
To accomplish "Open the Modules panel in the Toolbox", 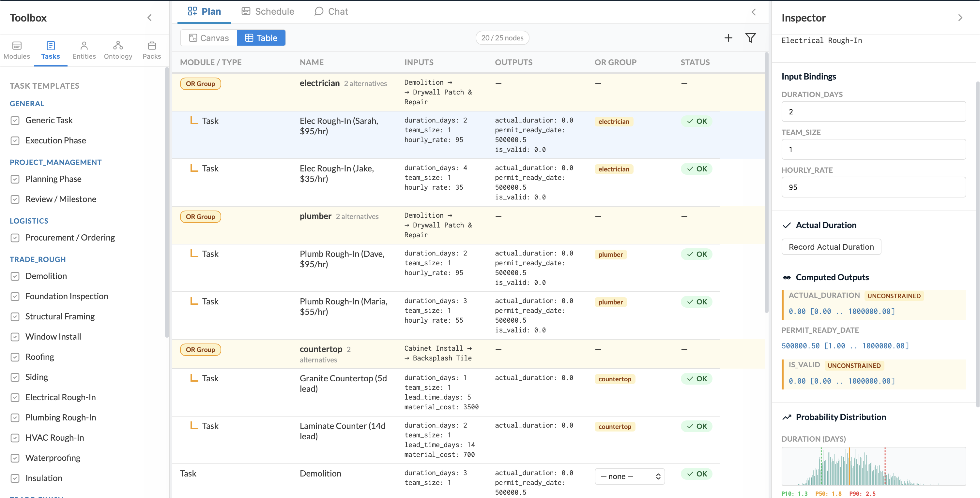I will (17, 50).
